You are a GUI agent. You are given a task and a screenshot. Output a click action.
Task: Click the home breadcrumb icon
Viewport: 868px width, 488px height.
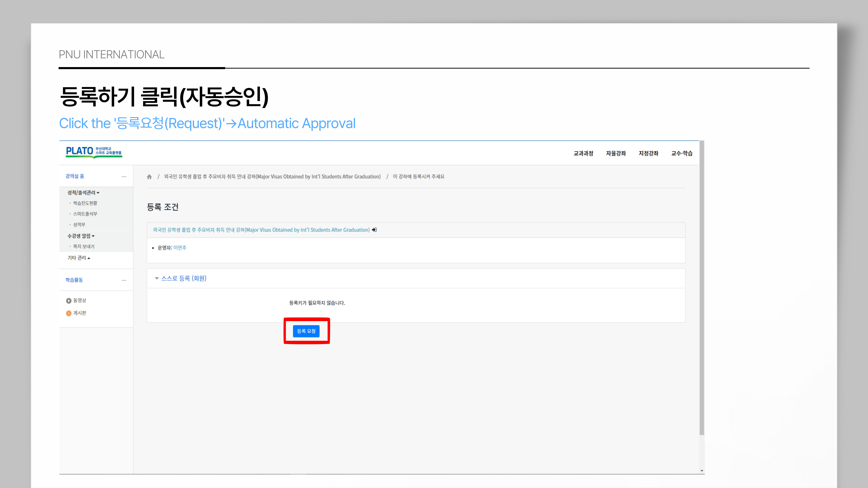pyautogui.click(x=149, y=177)
